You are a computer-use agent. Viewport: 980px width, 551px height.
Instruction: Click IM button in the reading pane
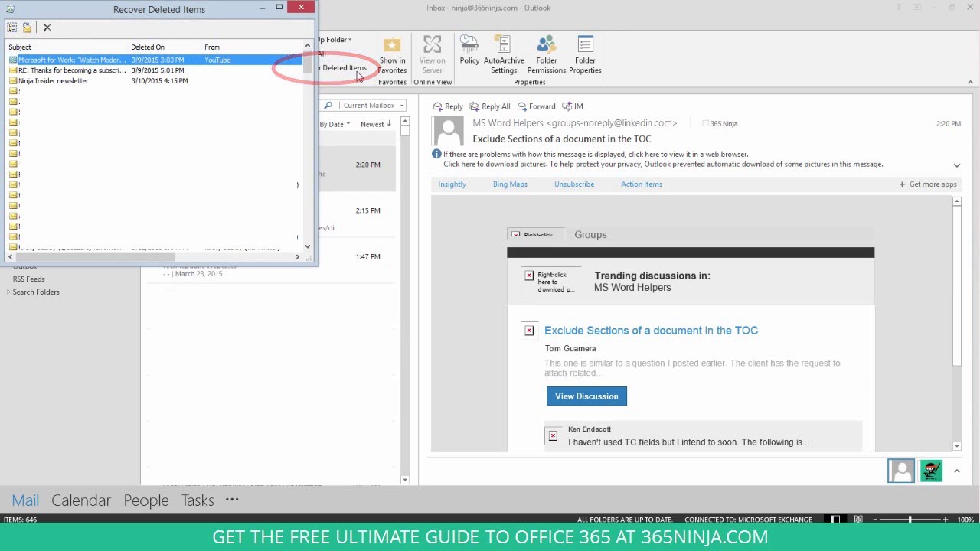point(573,106)
